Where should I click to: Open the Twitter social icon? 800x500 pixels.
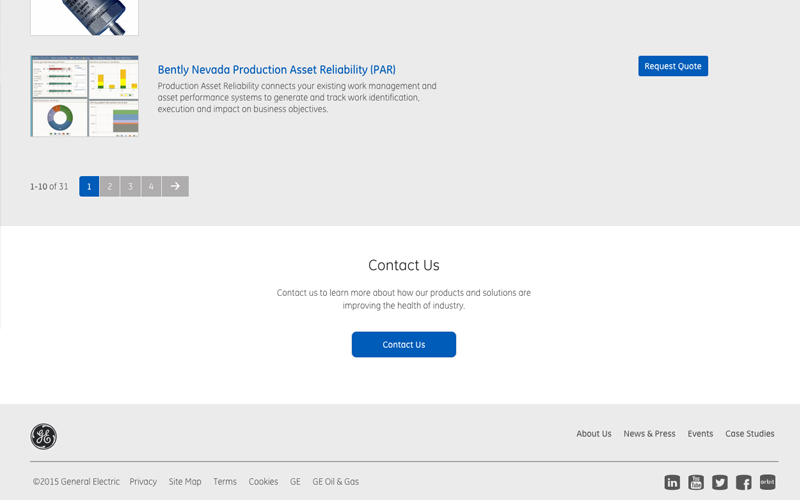720,482
